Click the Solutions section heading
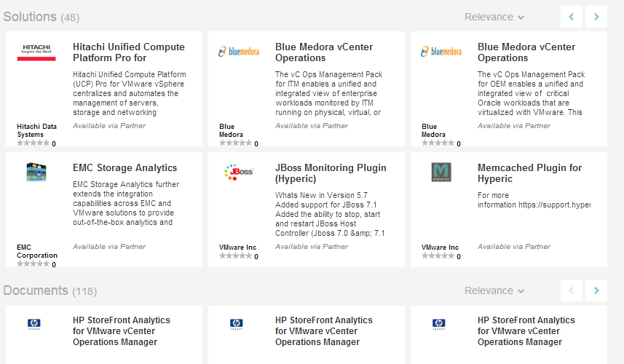The image size is (624, 364). tap(30, 16)
